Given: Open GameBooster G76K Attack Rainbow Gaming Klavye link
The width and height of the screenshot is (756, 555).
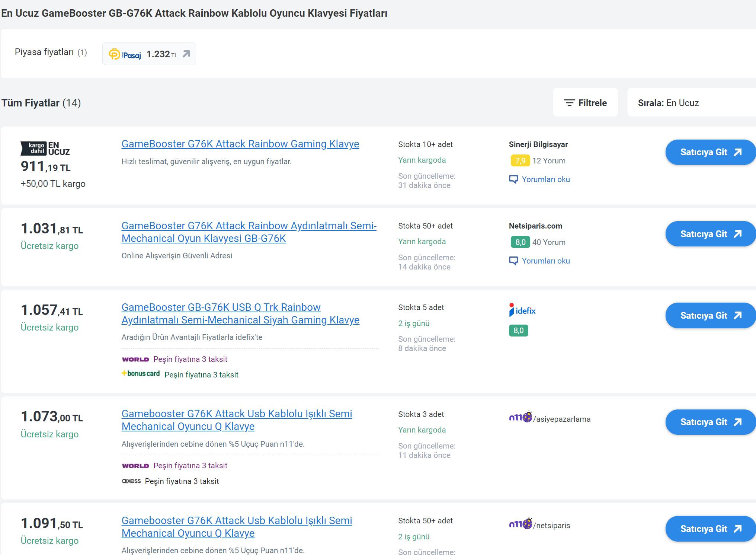Looking at the screenshot, I should click(240, 144).
